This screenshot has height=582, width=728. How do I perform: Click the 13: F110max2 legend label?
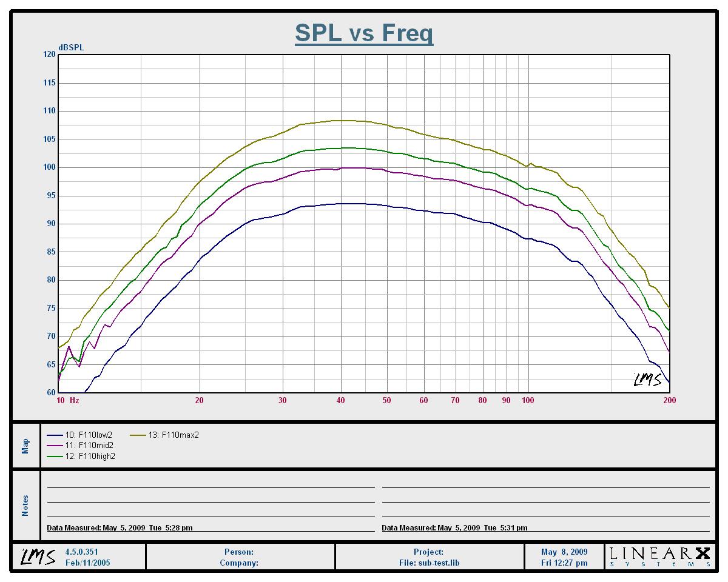point(174,435)
